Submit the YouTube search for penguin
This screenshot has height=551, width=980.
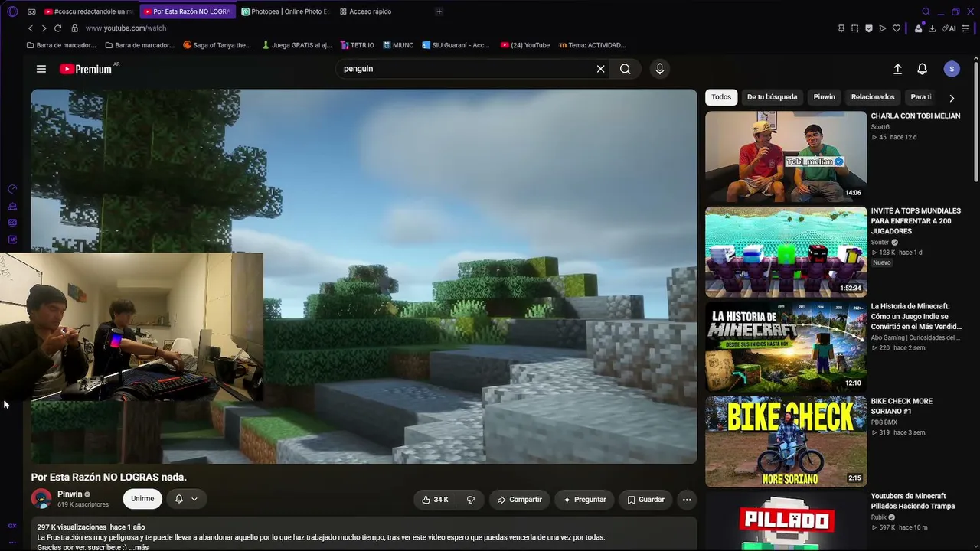(x=626, y=69)
